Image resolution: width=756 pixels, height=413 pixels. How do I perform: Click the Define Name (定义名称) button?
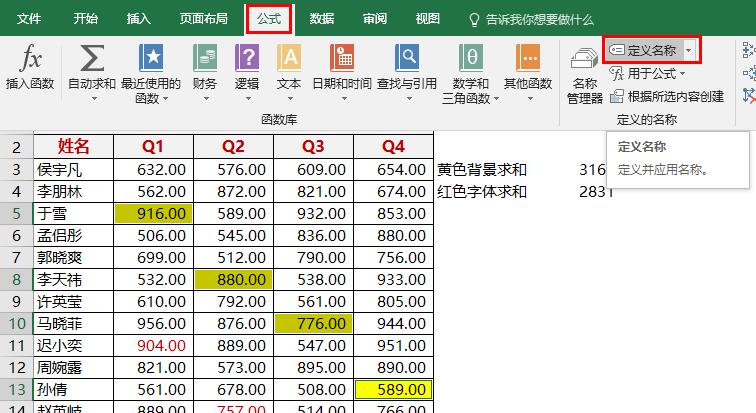(x=644, y=50)
